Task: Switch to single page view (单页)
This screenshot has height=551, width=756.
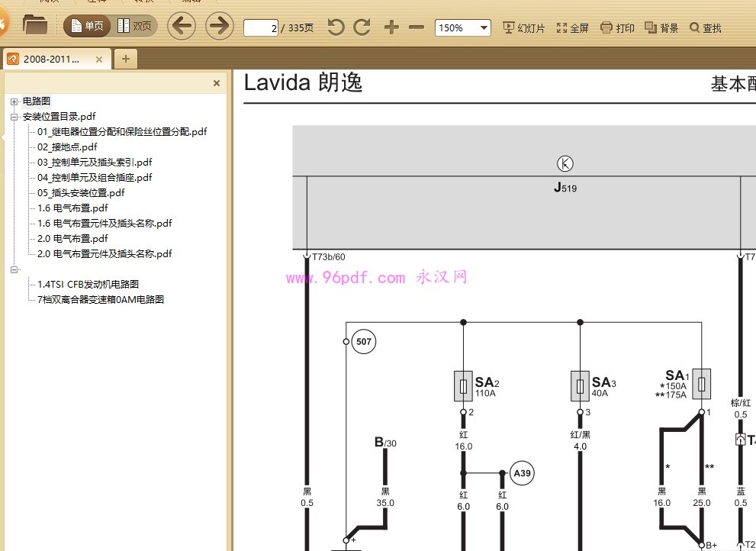Action: click(87, 26)
